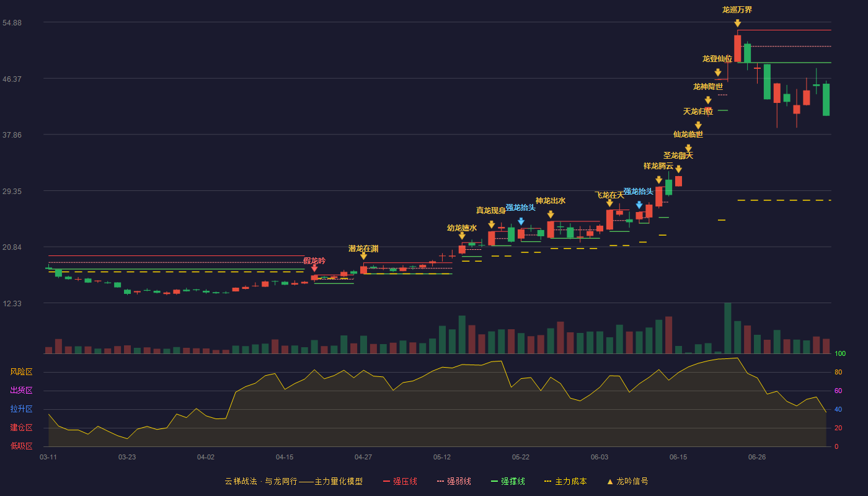Image resolution: width=868 pixels, height=496 pixels.
Task: Click the arrow marker under 龙登仙位
Action: [718, 73]
